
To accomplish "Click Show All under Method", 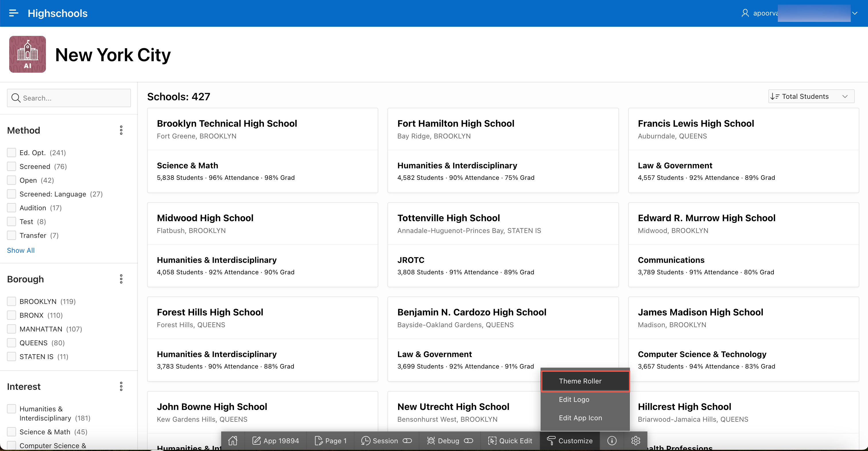I will click(x=21, y=250).
